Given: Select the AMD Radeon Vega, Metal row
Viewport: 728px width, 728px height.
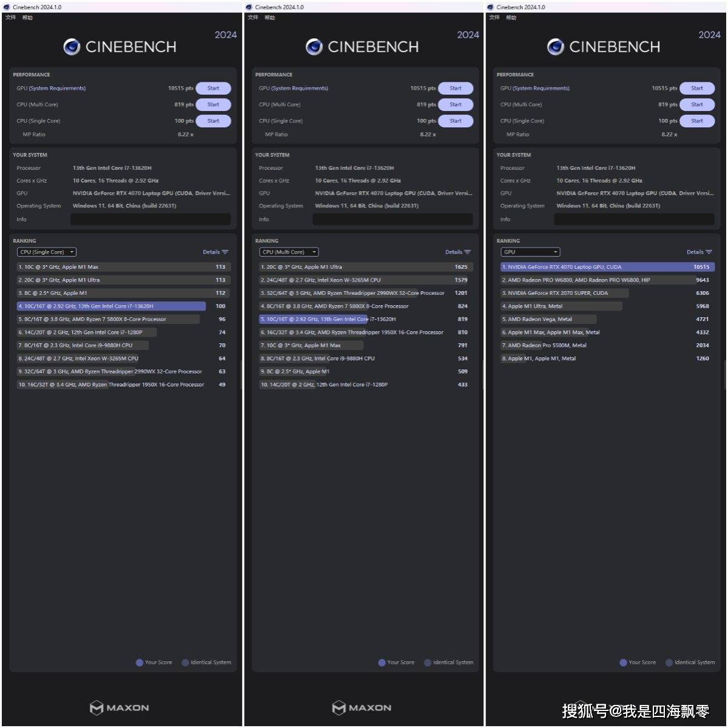Looking at the screenshot, I should [x=607, y=319].
